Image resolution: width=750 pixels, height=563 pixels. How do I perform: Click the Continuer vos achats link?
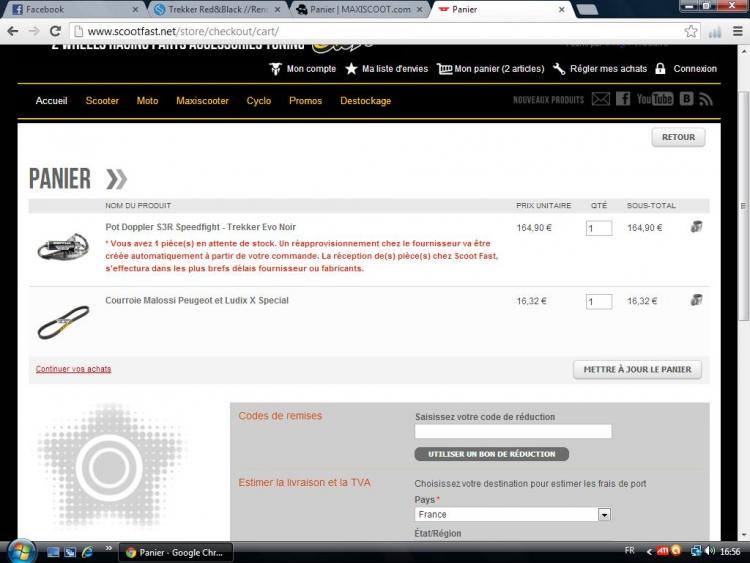coord(73,369)
